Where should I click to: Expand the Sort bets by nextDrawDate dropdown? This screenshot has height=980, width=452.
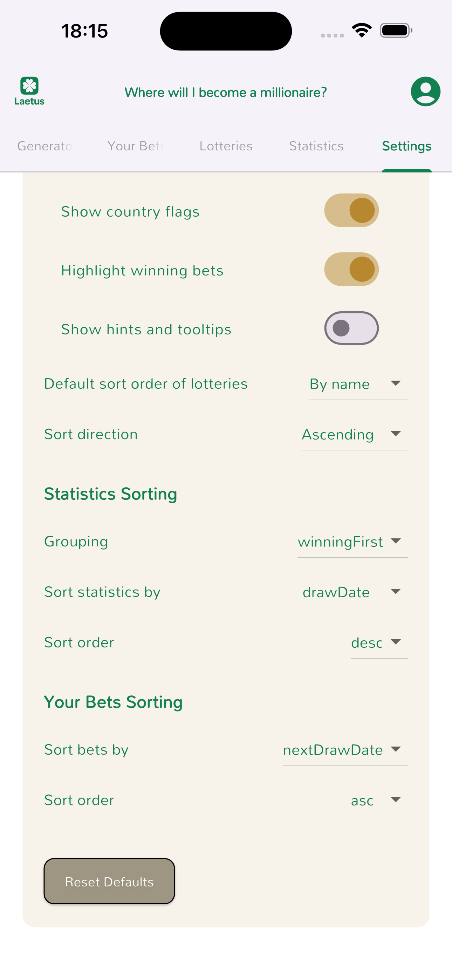(345, 750)
